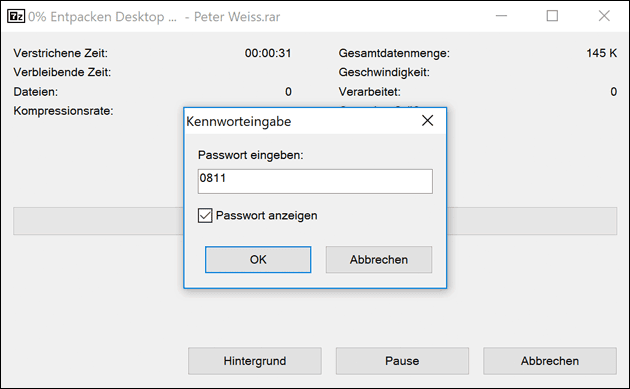Focus the Passwort eingeben input field
The height and width of the screenshot is (389, 630).
coord(315,181)
